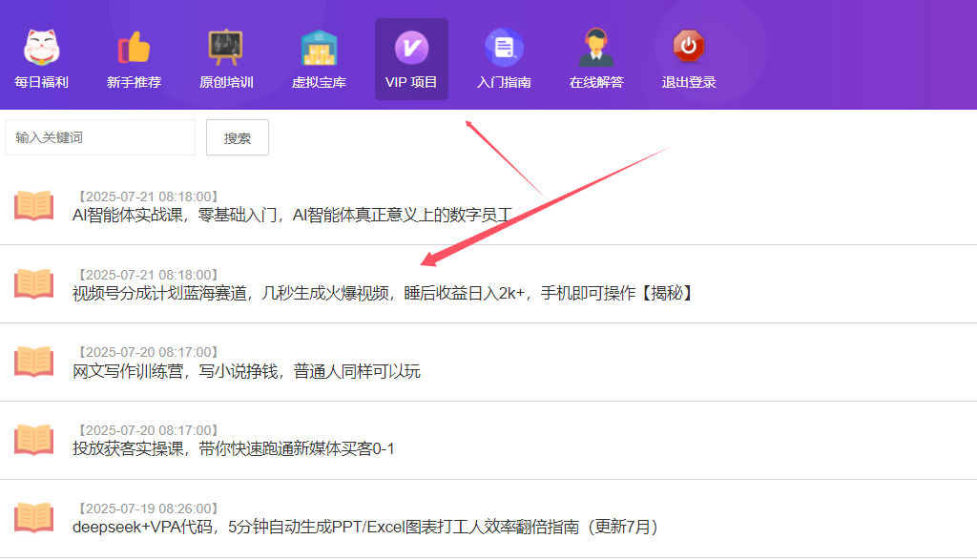Click the 退出登录 menu label
The image size is (977, 560).
689,82
